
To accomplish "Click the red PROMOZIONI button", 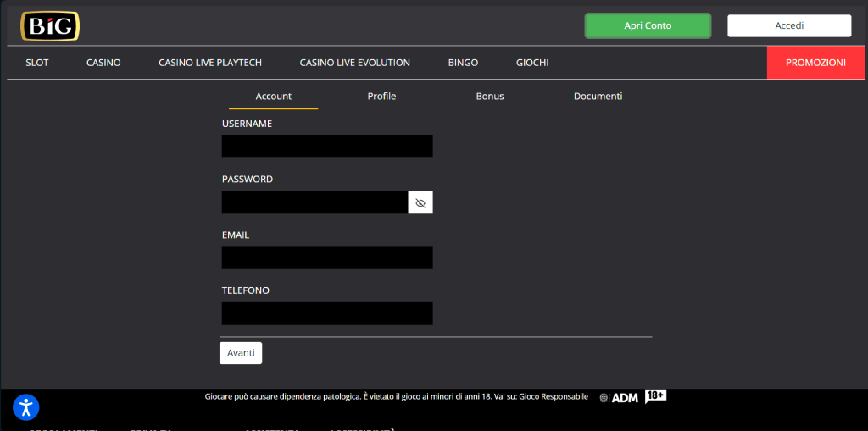I will pyautogui.click(x=816, y=63).
